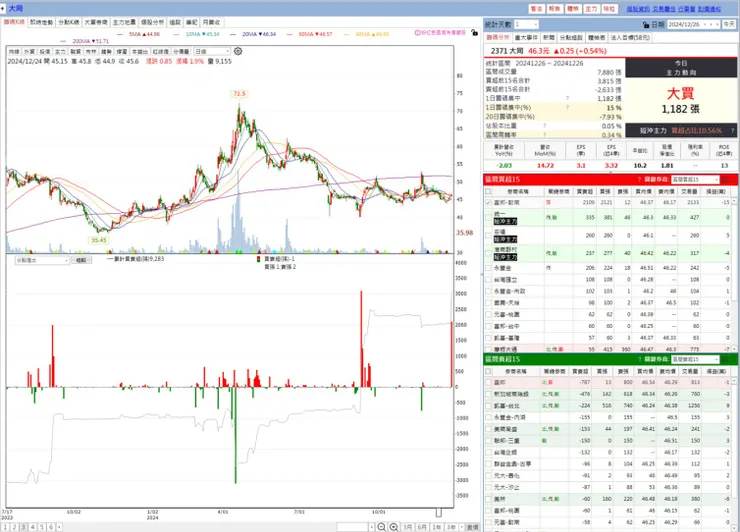Open chart settings gear icon
The width and height of the screenshot is (740, 532).
pos(238,51)
